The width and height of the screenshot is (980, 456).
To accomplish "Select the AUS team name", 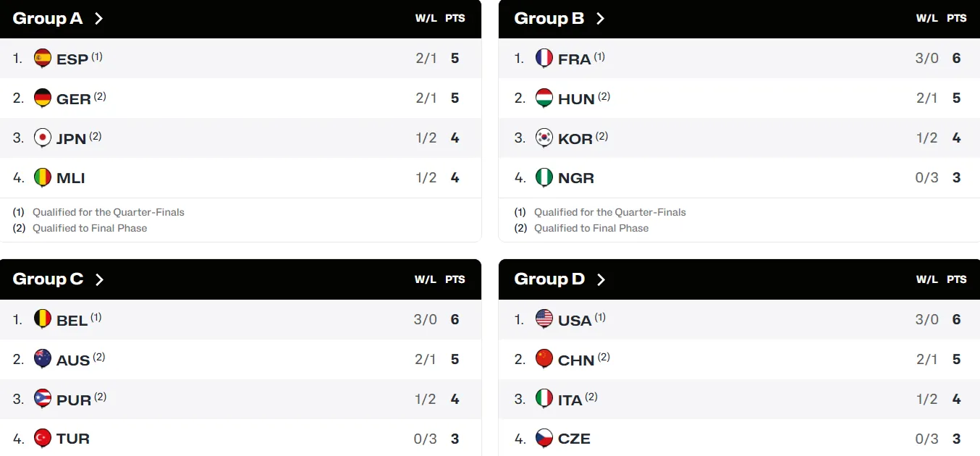I will tap(73, 360).
